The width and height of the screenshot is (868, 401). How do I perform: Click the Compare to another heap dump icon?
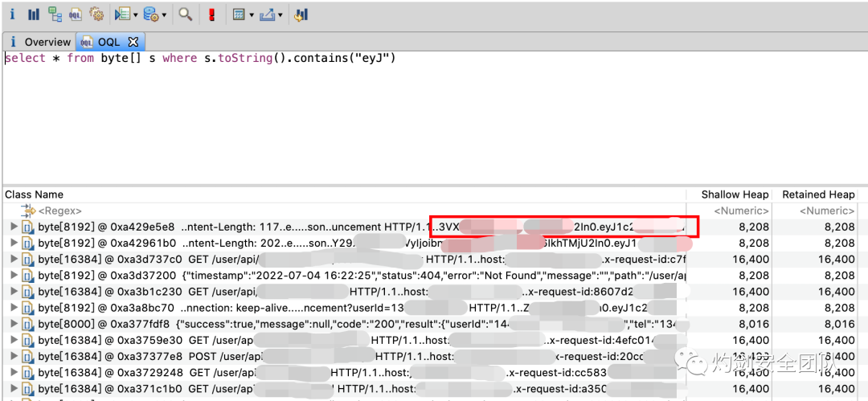click(301, 15)
